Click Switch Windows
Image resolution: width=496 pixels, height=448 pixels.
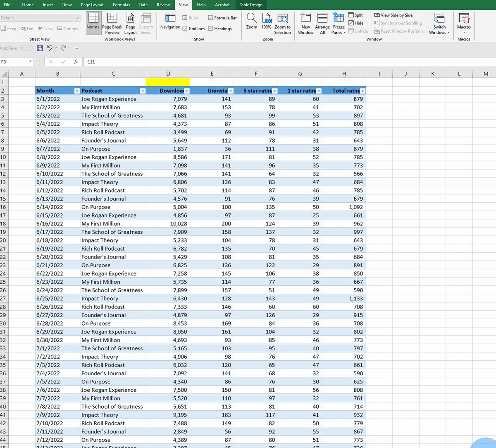(x=439, y=24)
